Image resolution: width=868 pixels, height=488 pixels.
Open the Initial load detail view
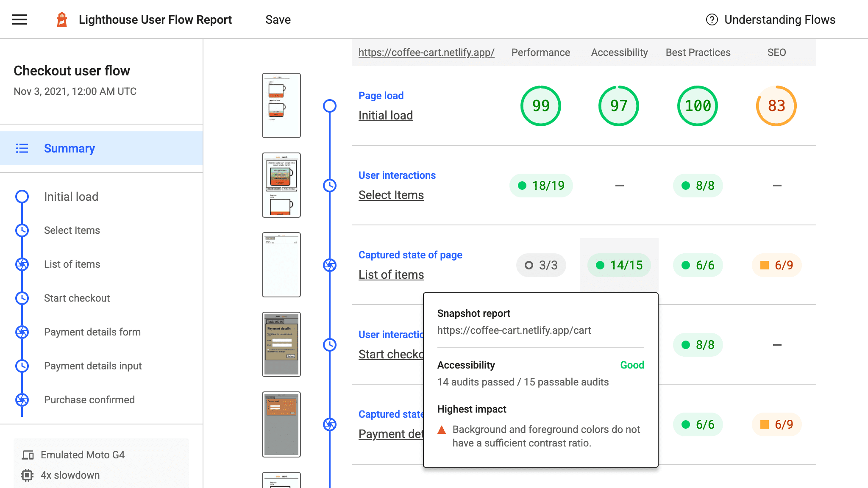[385, 116]
